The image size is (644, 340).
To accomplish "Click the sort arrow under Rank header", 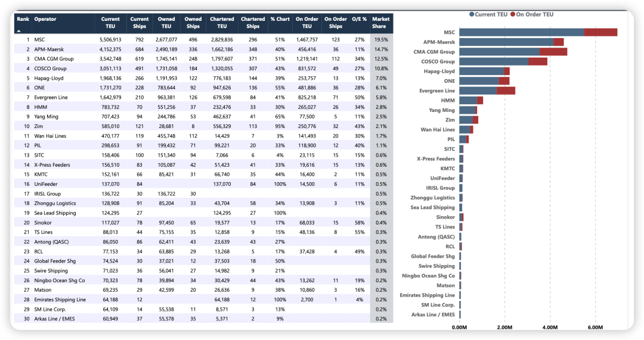I will 18,30.
